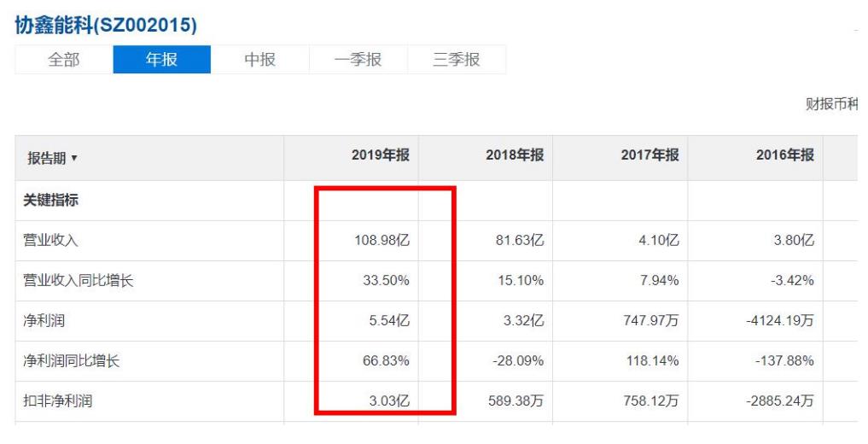The image size is (868, 444).
Task: Select the 净利润 row label
Action: tap(44, 321)
